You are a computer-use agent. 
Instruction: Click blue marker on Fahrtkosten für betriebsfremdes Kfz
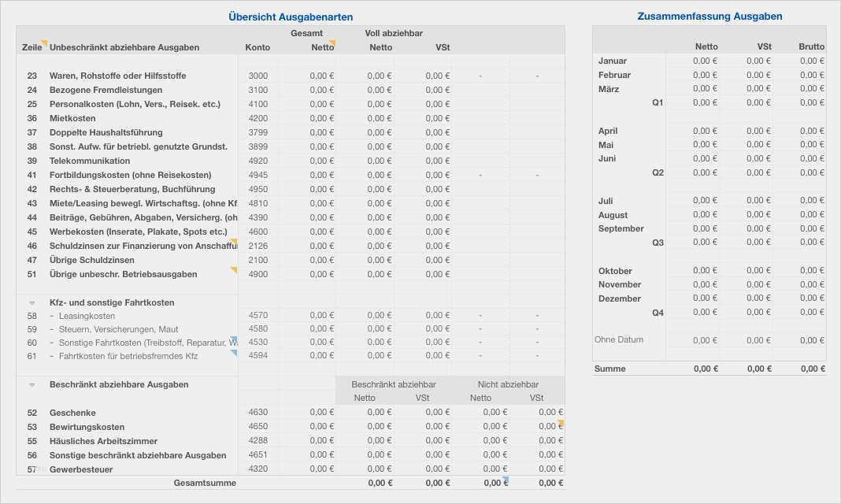[234, 354]
